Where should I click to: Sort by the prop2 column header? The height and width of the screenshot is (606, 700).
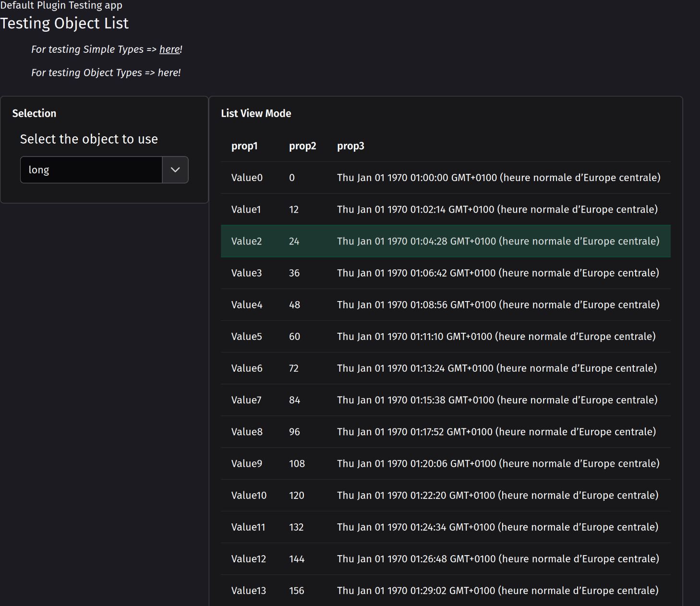coord(302,146)
